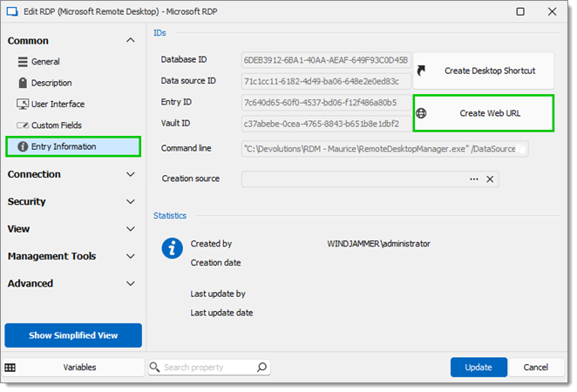This screenshot has height=392, width=577.
Task: Expand the Advanced section chevron
Action: coord(131,283)
